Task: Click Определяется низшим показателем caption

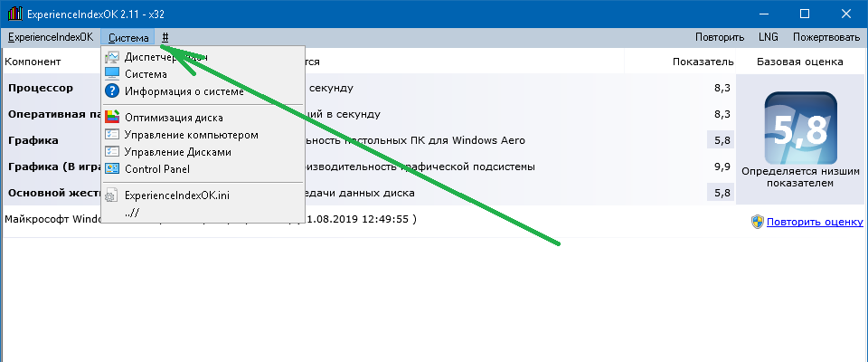Action: [x=800, y=177]
